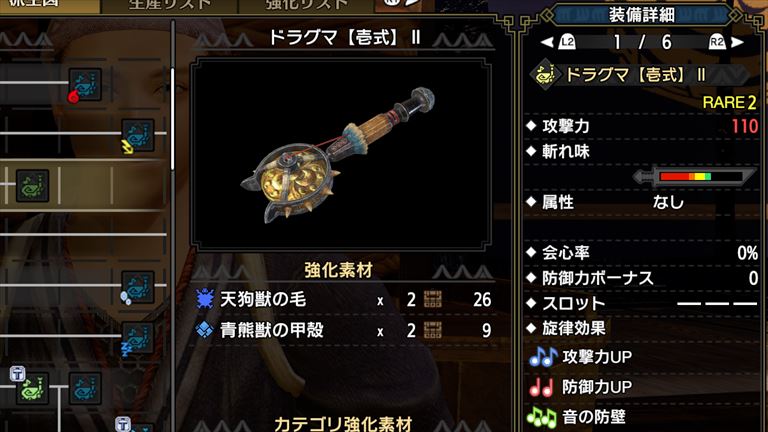Click the 天狗獣の毛 material icon
The height and width of the screenshot is (432, 768).
tap(204, 299)
